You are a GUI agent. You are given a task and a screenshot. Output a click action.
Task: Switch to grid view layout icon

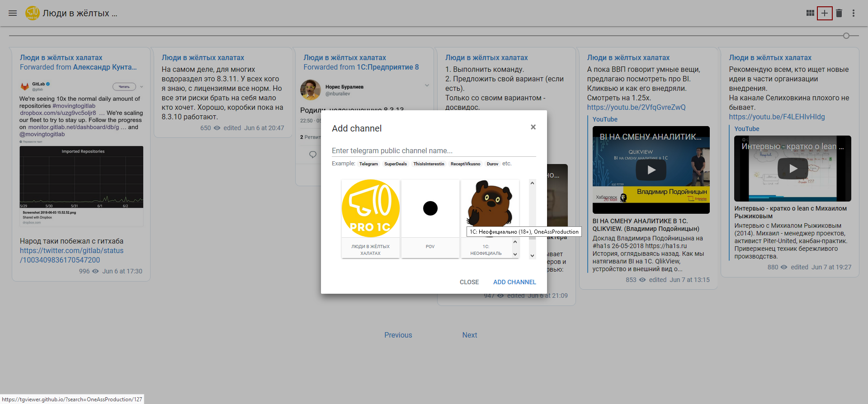coord(810,13)
